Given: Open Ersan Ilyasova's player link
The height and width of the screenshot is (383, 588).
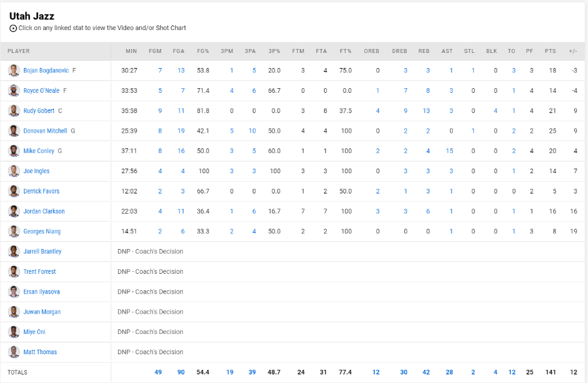Looking at the screenshot, I should point(41,291).
